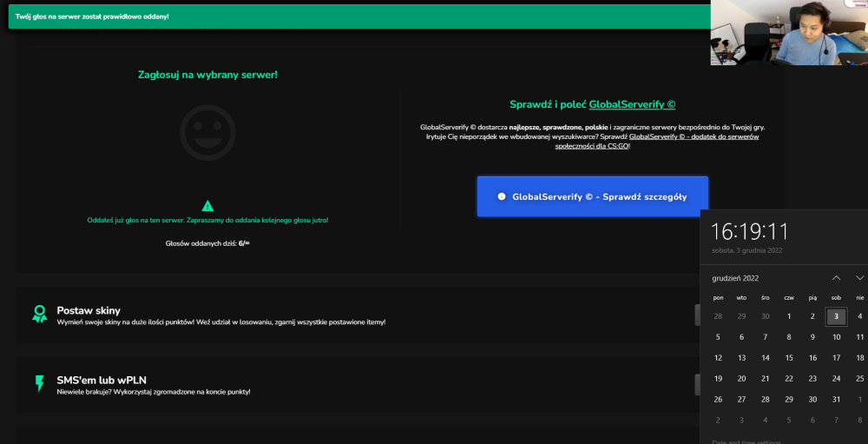Select December 22 in the calendar

[789, 379]
